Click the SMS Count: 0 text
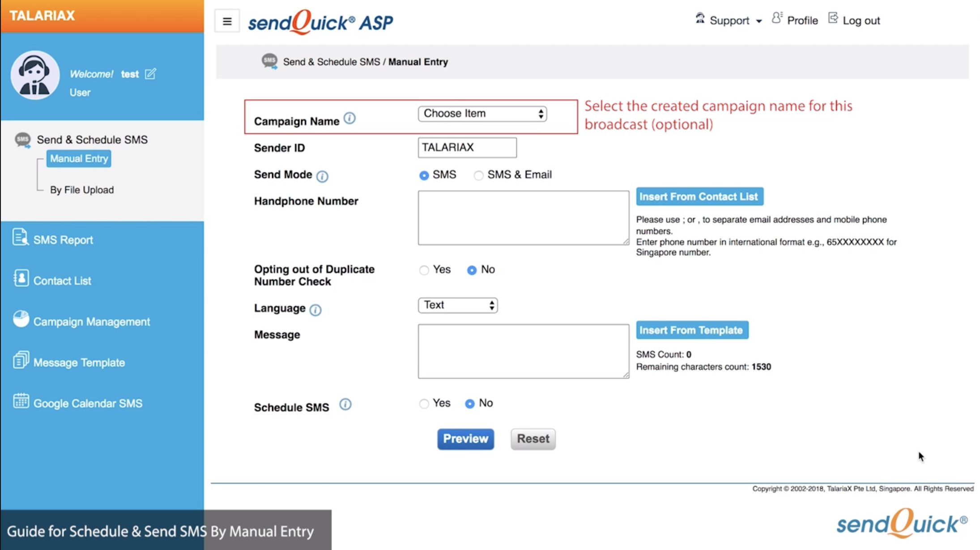This screenshot has height=550, width=980. pos(663,355)
